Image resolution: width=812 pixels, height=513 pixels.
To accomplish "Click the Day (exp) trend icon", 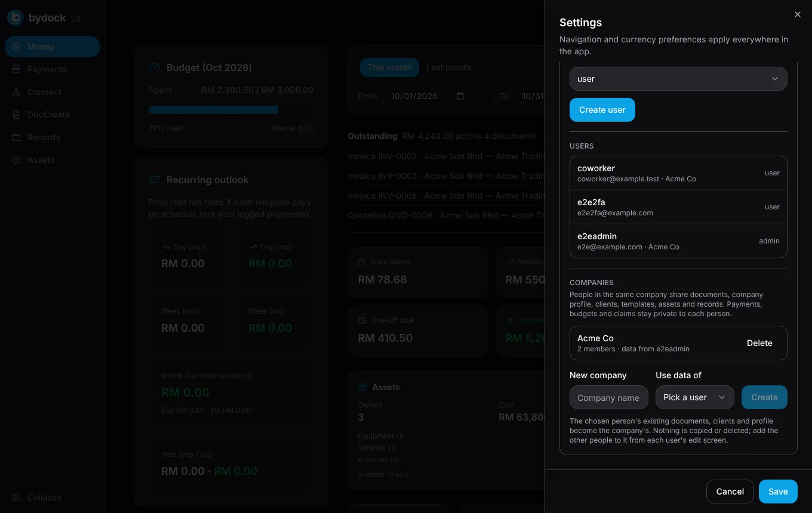I will coord(165,246).
